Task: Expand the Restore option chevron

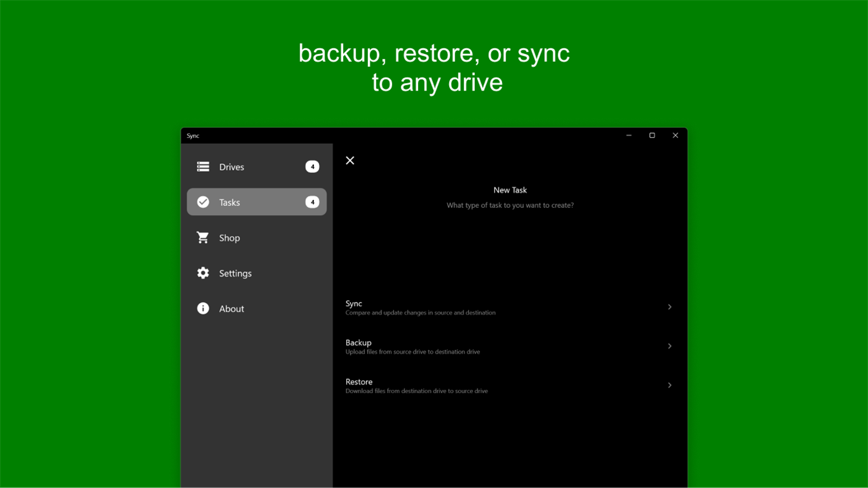Action: pyautogui.click(x=669, y=385)
